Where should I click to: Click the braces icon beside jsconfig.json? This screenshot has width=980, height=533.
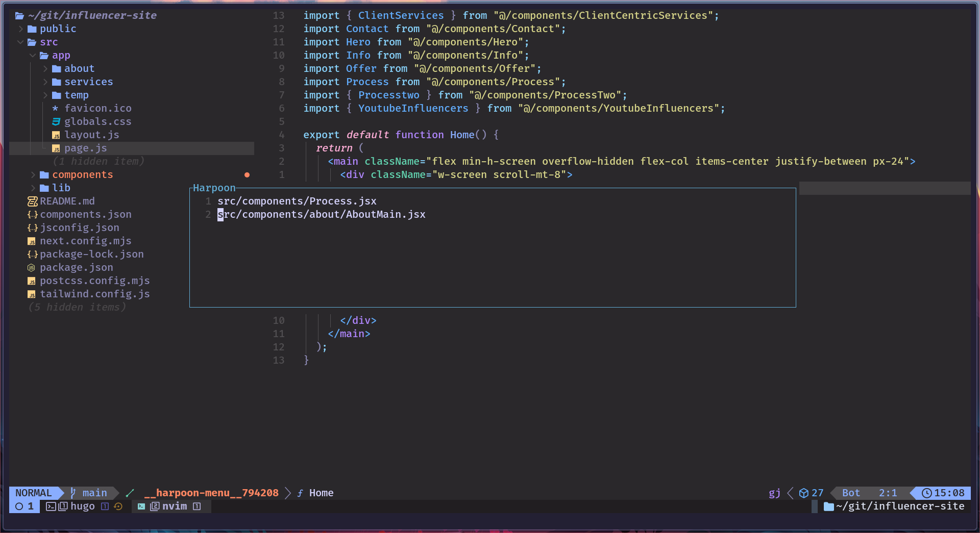[x=32, y=228]
